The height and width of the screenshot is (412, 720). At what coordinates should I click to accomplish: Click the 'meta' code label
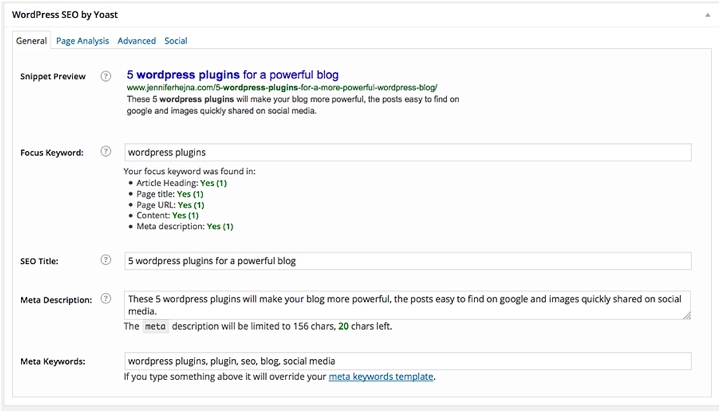click(155, 327)
